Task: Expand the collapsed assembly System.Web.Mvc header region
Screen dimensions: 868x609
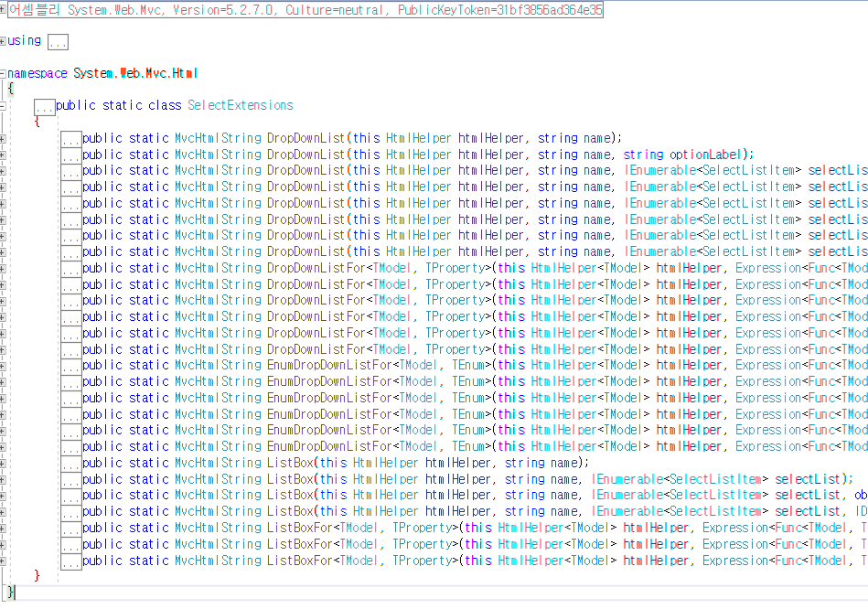Action: (x=3, y=9)
